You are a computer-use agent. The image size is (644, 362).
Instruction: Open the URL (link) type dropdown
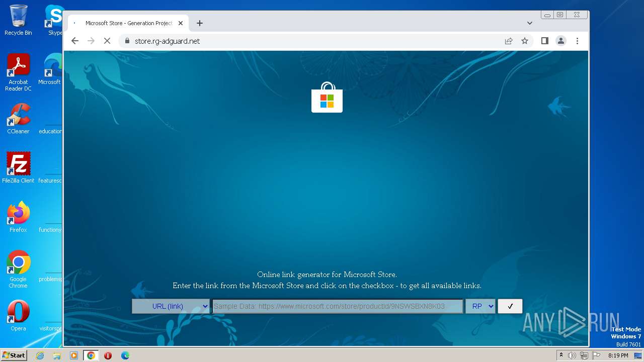click(x=171, y=306)
